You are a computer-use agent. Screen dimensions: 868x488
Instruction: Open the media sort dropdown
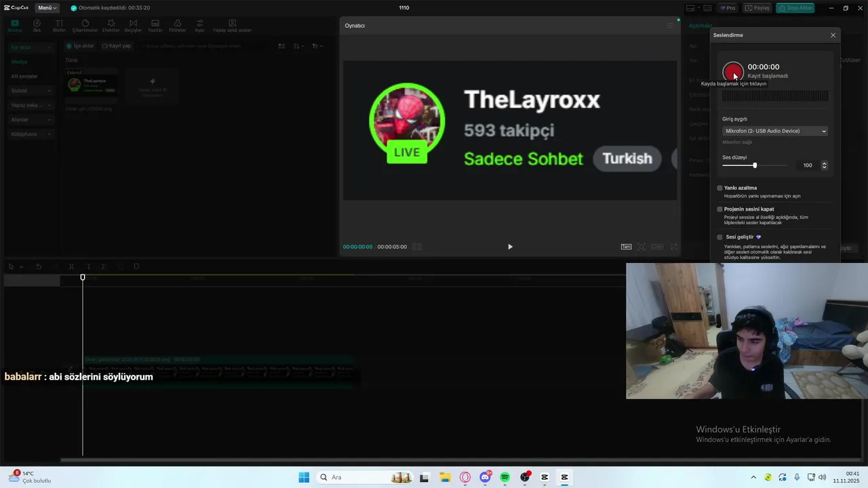(298, 46)
